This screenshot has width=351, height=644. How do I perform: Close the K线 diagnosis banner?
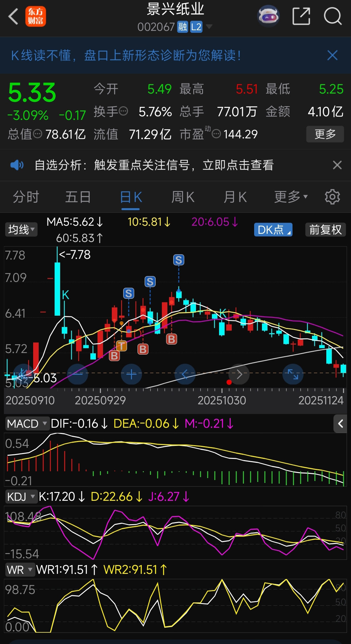[332, 55]
